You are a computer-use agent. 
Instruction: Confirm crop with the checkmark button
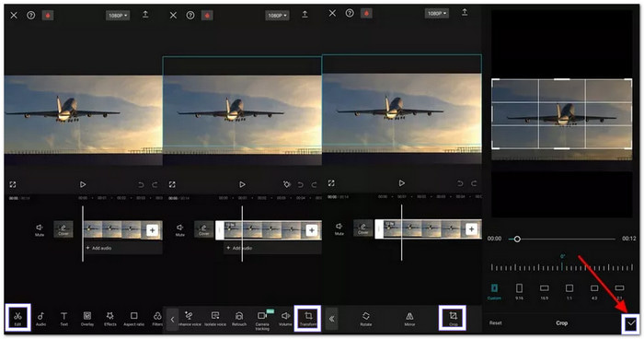(631, 324)
